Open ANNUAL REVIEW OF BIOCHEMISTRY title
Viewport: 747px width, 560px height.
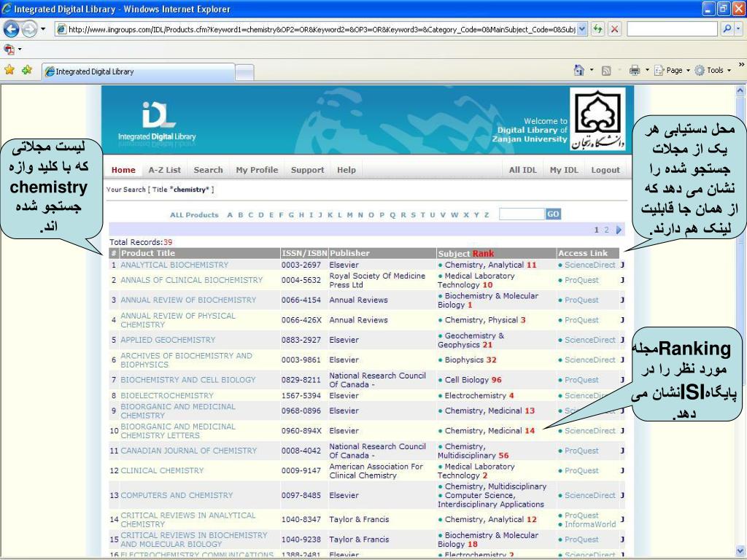coord(188,300)
